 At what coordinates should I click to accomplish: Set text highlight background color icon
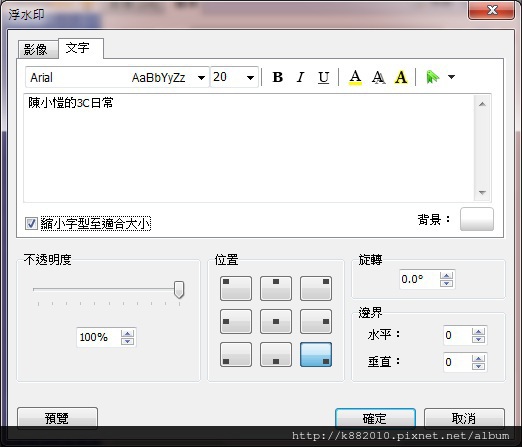point(401,77)
